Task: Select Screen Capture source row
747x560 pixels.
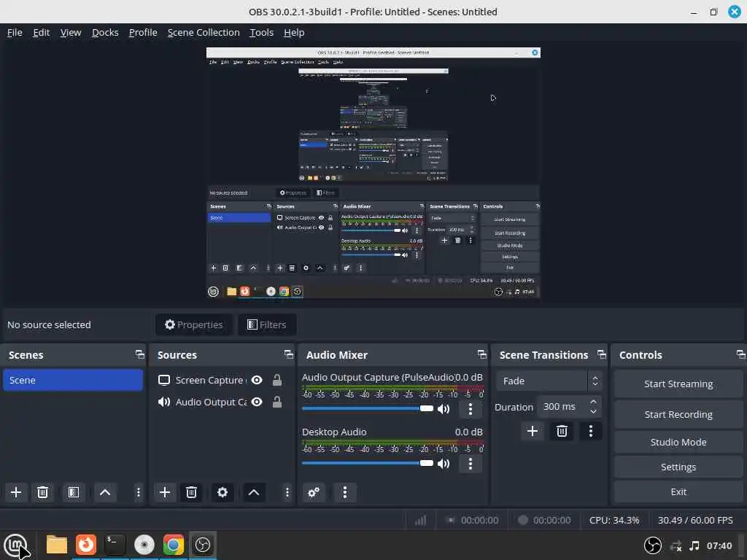Action: 220,380
